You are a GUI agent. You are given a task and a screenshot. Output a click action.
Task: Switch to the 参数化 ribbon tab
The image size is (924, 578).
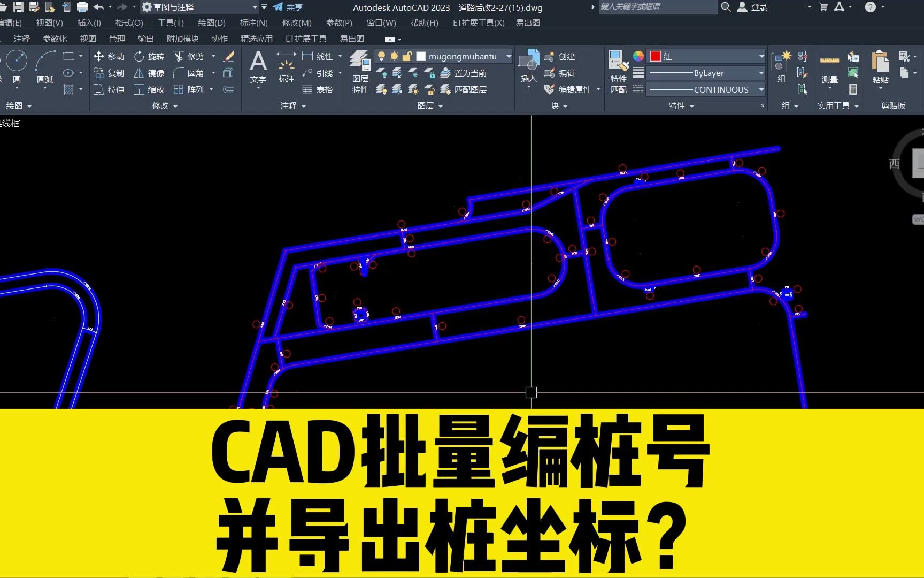tap(54, 38)
